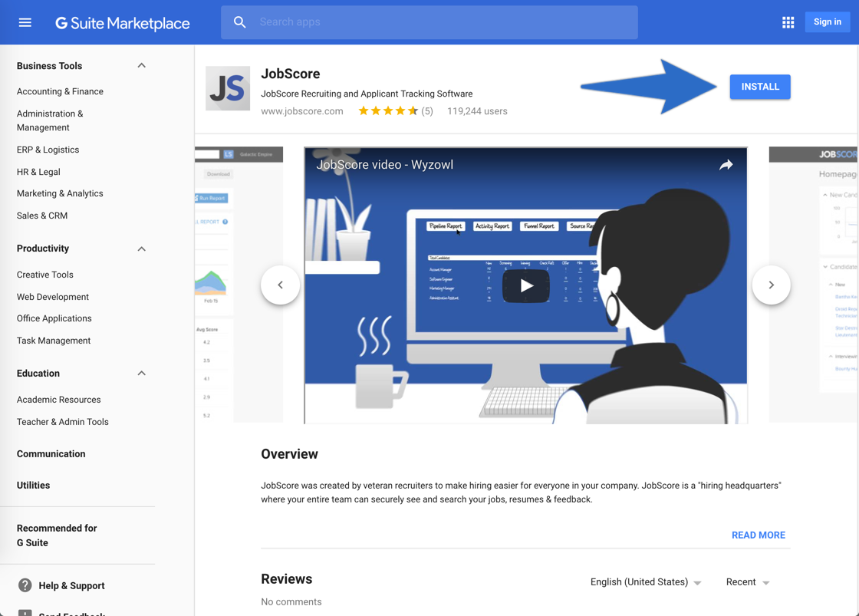859x616 pixels.
Task: Open Sales & CRM category
Action: [42, 216]
